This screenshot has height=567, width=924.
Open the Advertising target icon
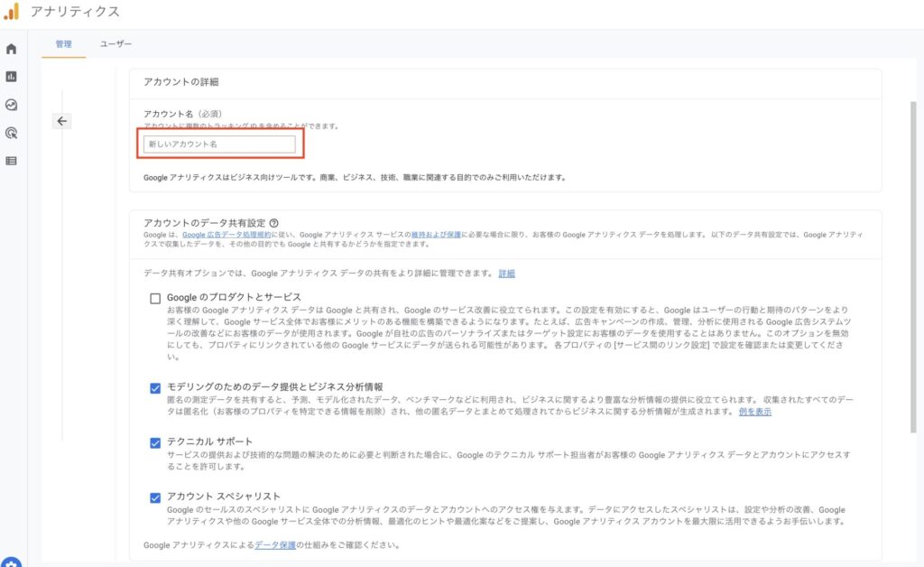pyautogui.click(x=11, y=134)
